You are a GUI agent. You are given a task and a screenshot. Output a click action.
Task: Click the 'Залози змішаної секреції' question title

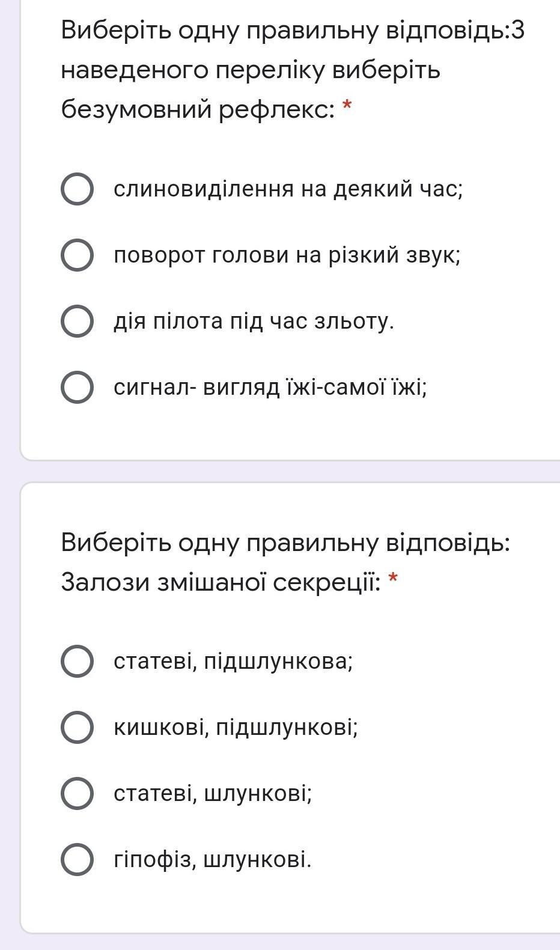tap(221, 582)
